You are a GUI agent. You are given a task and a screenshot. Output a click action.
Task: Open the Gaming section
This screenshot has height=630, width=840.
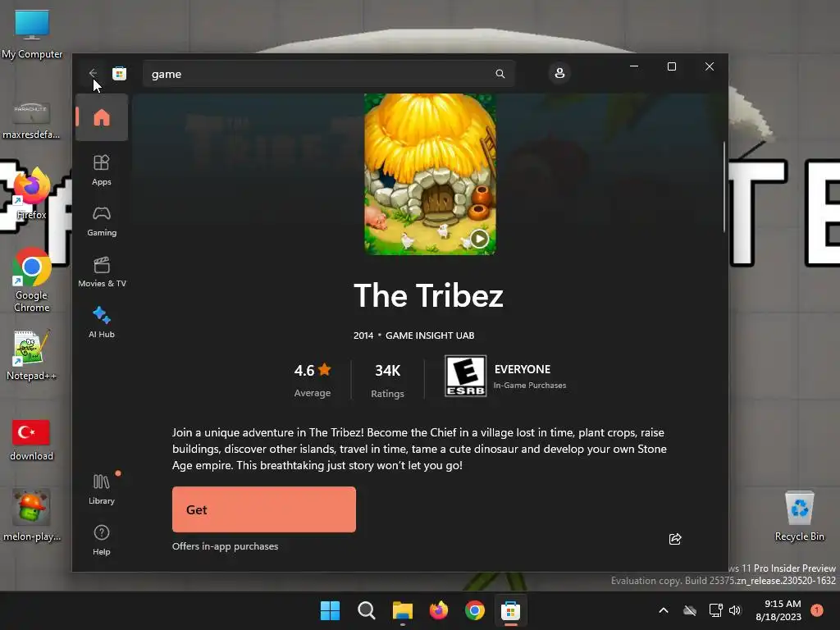coord(102,221)
